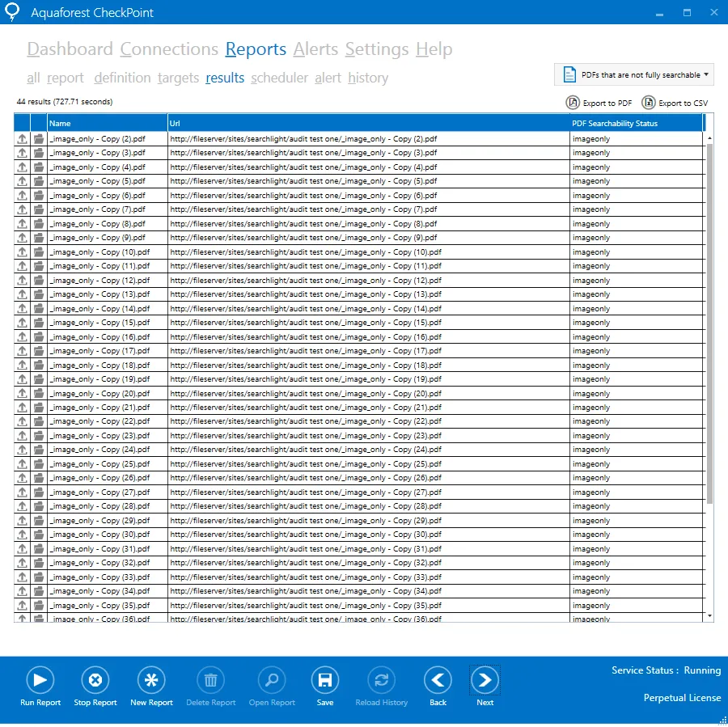Select the '_image_only - Copy (14).pdf' name cell

[108, 309]
